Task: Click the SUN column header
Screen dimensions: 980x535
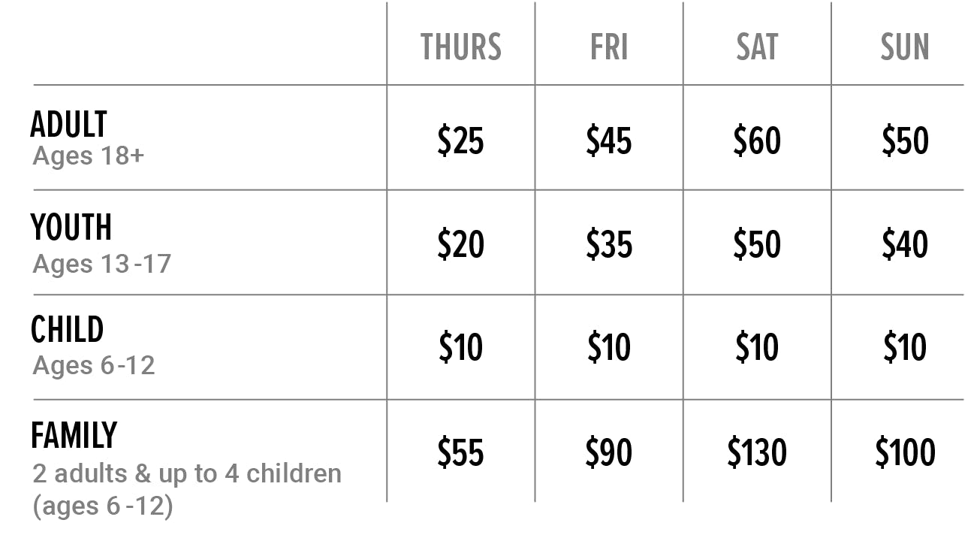Action: pos(905,47)
